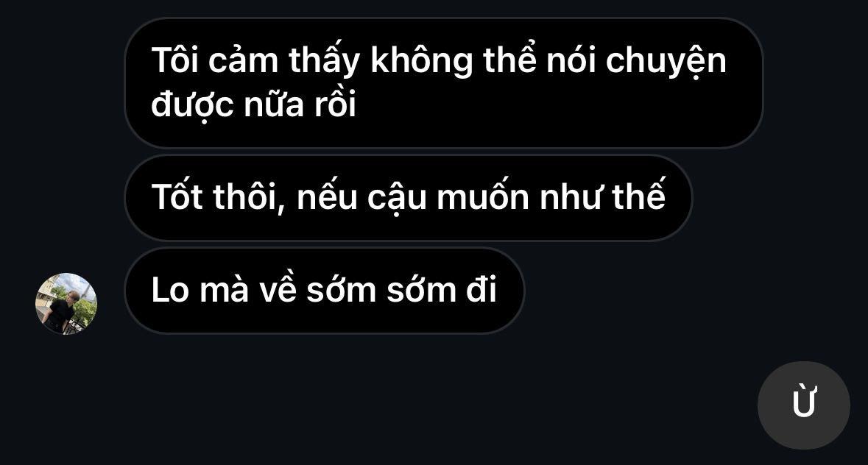Click the word "nói" in the top message bubble

[x=571, y=60]
